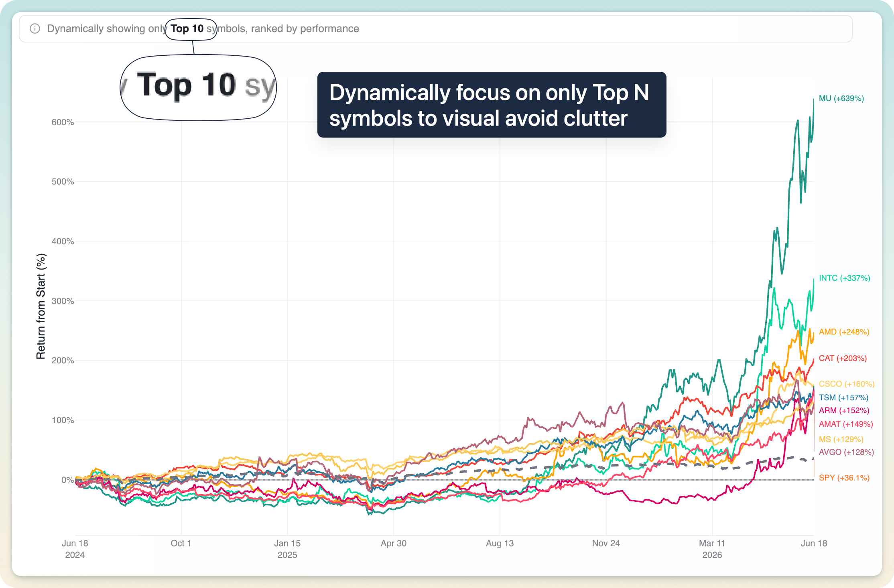Click the 'Mar 11 2026' x-axis label
Viewport: 894px width, 588px height.
click(712, 549)
